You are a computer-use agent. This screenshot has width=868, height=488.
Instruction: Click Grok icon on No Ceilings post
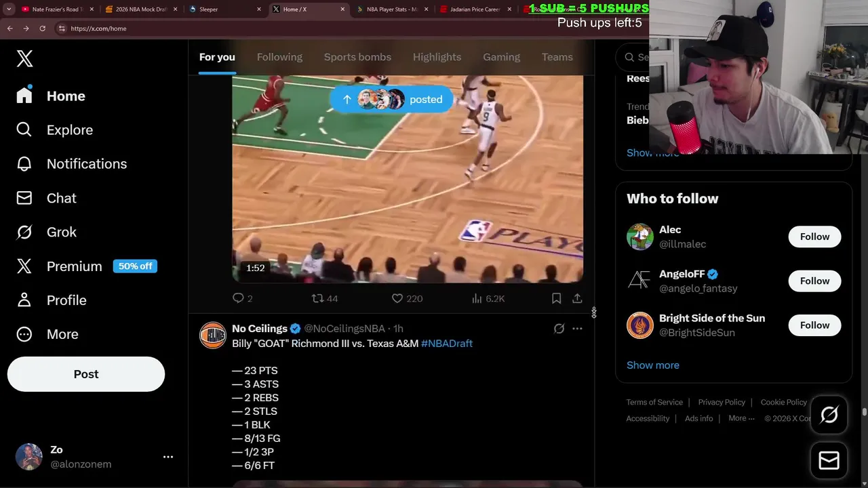(559, 329)
